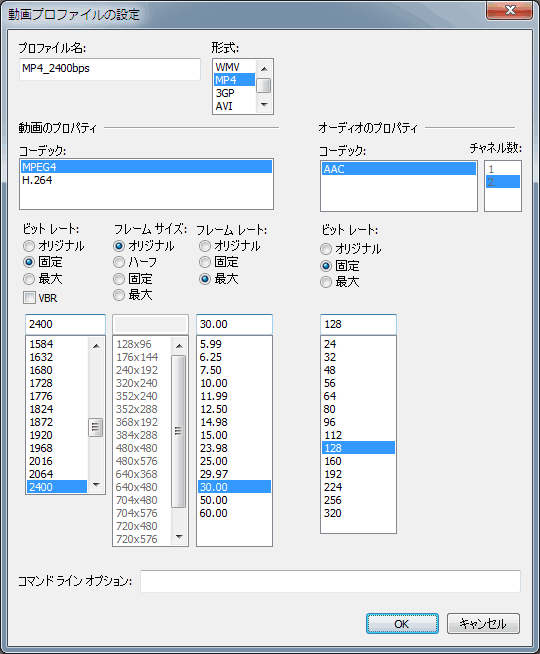Image resolution: width=540 pixels, height=654 pixels.
Task: Choose 3GP in the 形式 list
Action: coord(234,93)
